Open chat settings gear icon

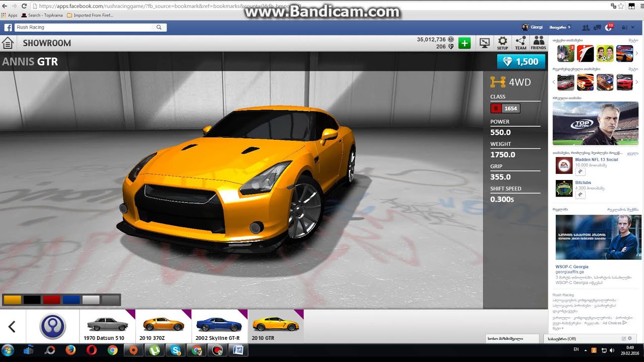[630, 338]
